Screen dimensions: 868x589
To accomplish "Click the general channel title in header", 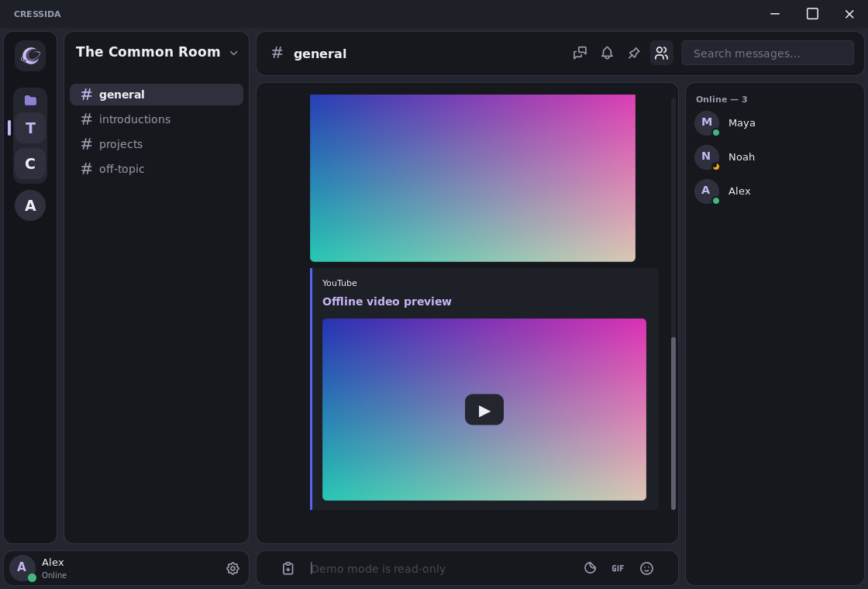I will coord(320,53).
